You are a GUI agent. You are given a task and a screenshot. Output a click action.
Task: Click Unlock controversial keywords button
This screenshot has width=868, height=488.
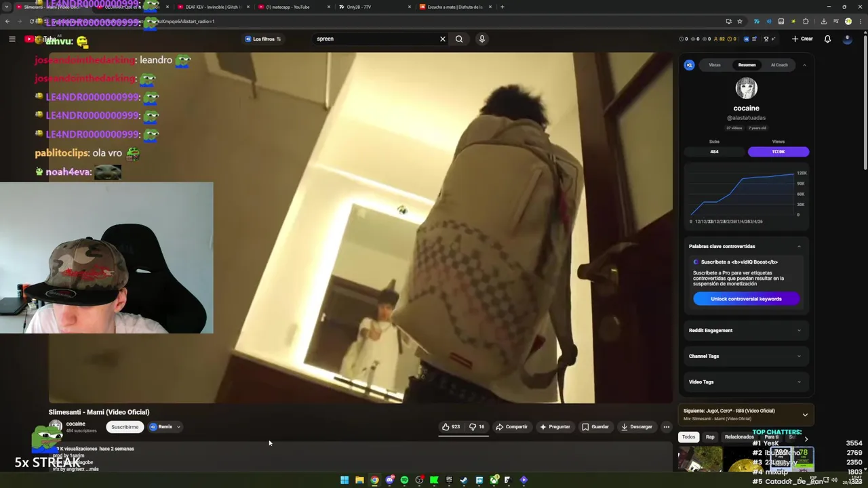click(746, 299)
